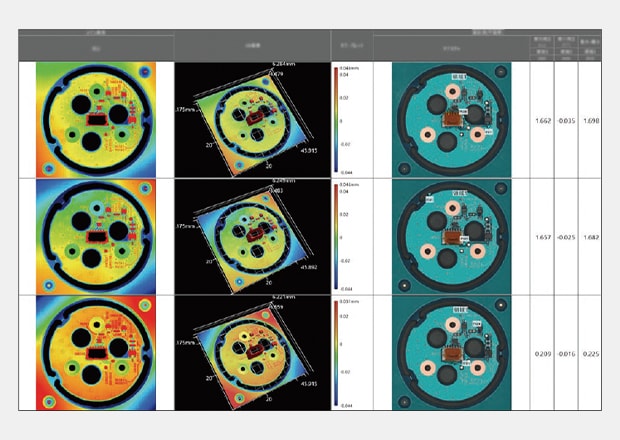Viewport: 620px width, 440px height.
Task: Select the teal optical image in the 1.682 row
Action: (451, 235)
